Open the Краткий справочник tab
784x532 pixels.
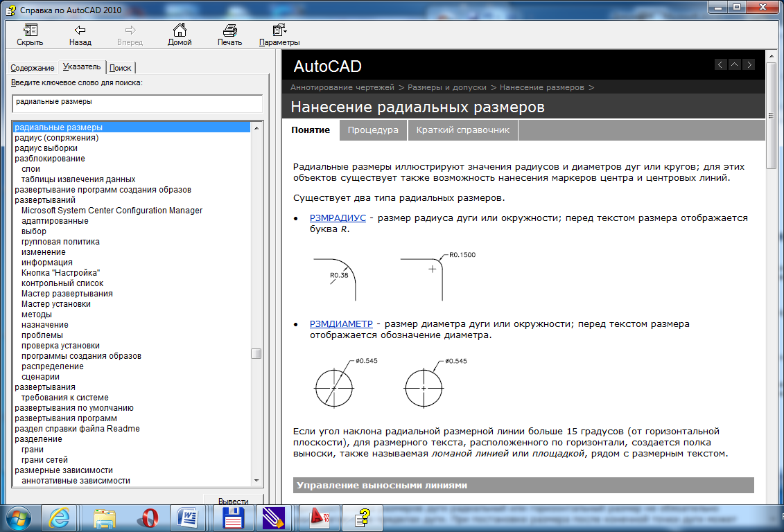point(463,130)
